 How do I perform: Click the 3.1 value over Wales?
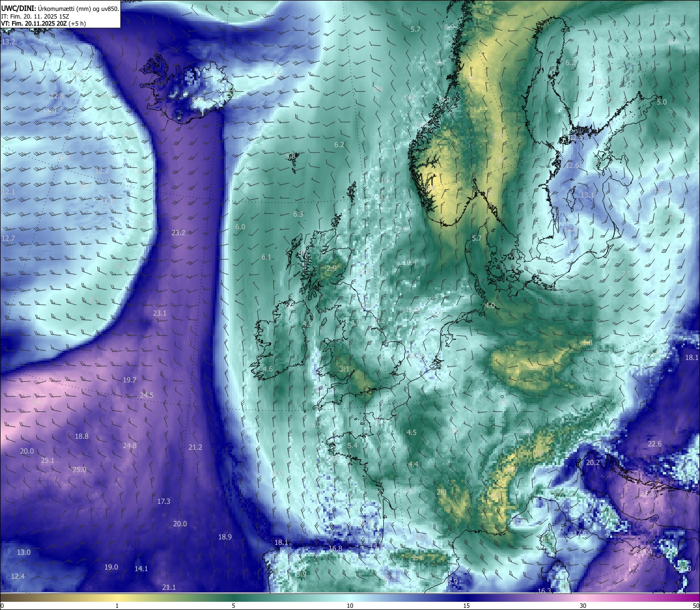click(x=345, y=369)
